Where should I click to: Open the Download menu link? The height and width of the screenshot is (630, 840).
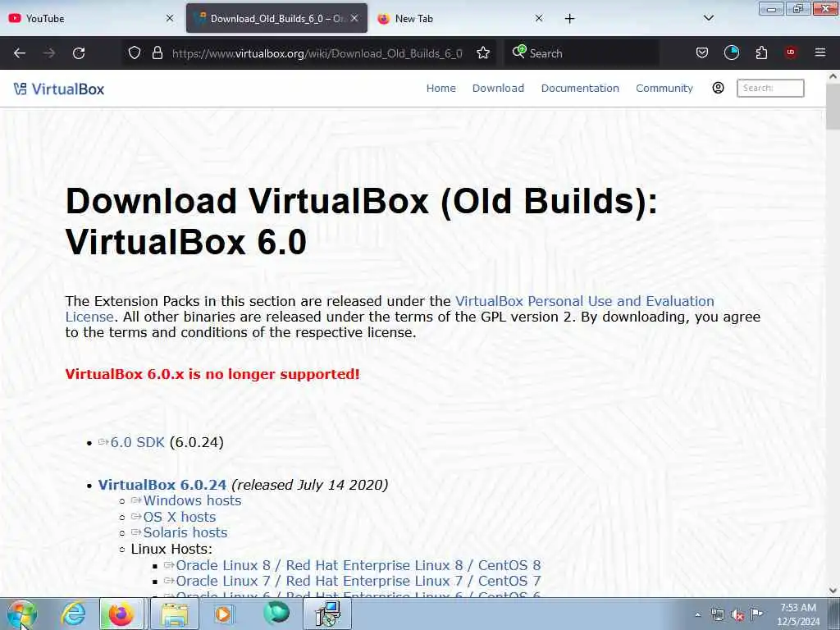498,89
